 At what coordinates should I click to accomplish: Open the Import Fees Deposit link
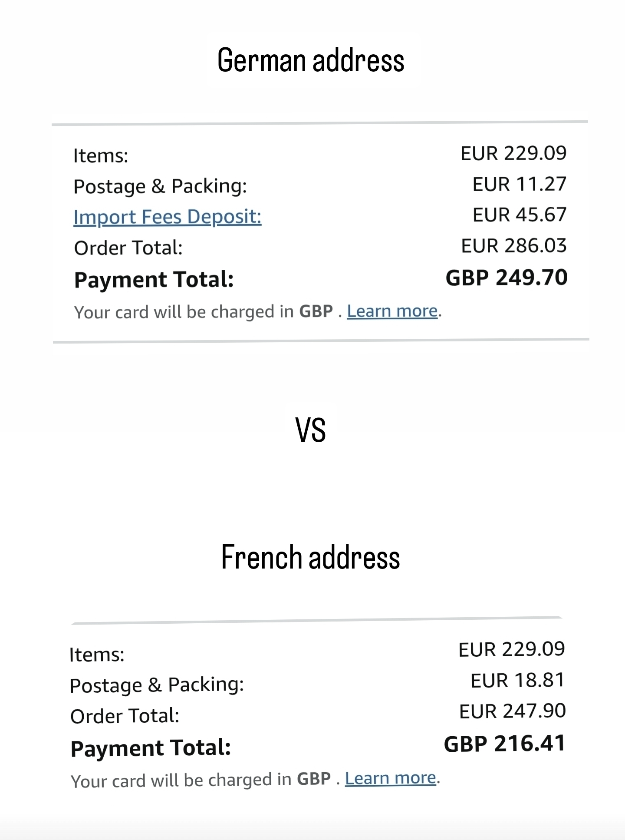168,217
